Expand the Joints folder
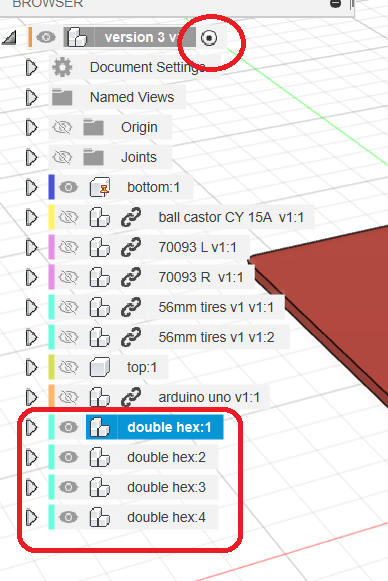This screenshot has width=388, height=581. pyautogui.click(x=32, y=157)
